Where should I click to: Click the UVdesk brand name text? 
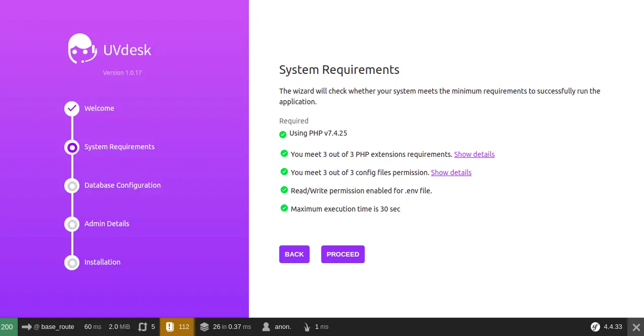click(x=127, y=50)
